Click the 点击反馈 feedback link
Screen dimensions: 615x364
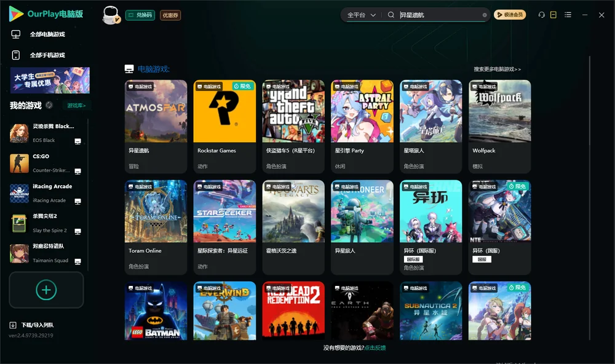tap(375, 348)
